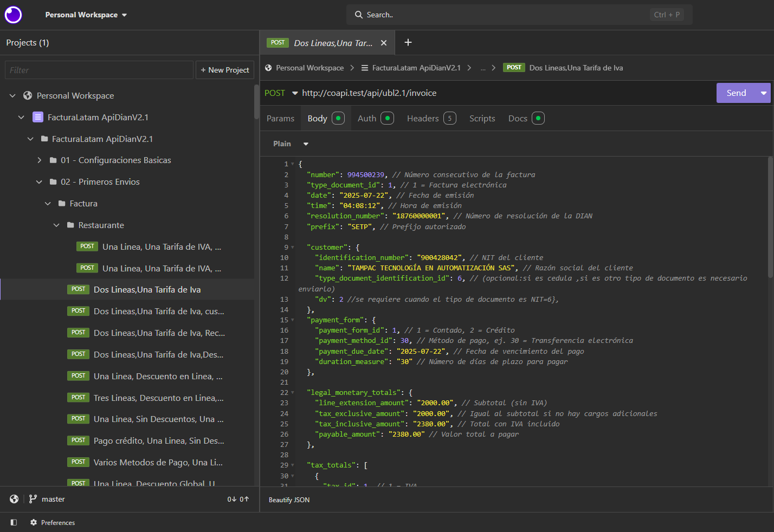Click the globe icon beside Personal Workspace tree row
Screen dimensions: 774x532
pyautogui.click(x=28, y=95)
